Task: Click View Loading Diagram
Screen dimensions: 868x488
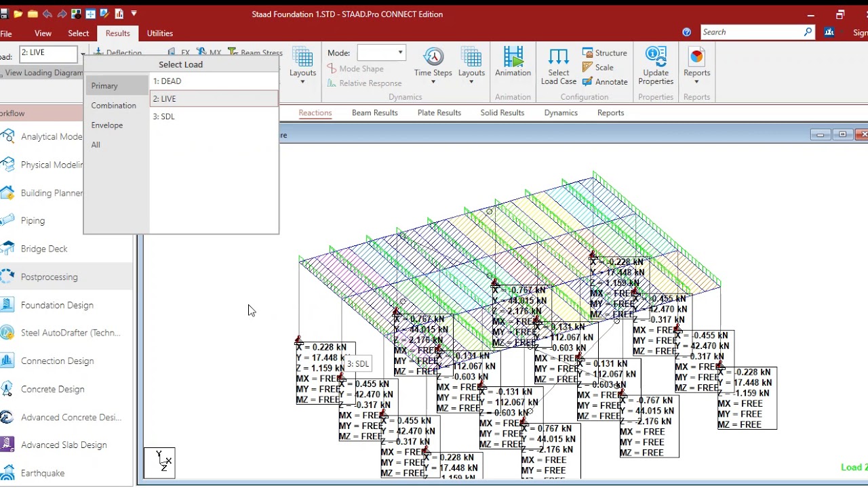Action: [x=42, y=73]
